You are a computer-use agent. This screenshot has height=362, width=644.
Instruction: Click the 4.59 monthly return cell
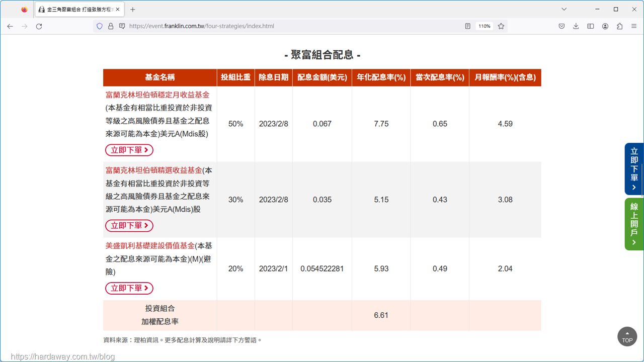tap(505, 124)
